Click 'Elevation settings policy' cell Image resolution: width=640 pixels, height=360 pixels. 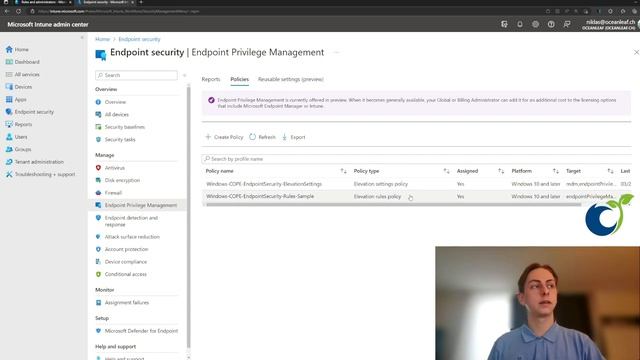(x=380, y=184)
